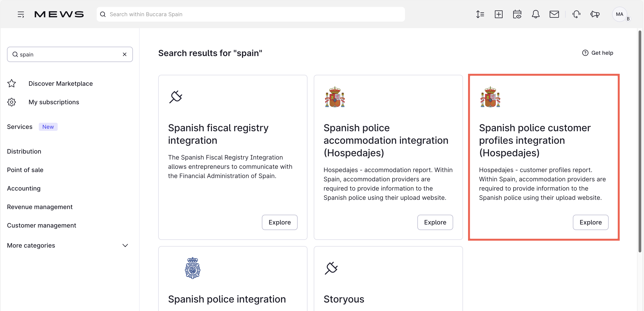This screenshot has height=311, width=644.
Task: Click the 'Search results for "spain"' heading
Action: click(210, 53)
